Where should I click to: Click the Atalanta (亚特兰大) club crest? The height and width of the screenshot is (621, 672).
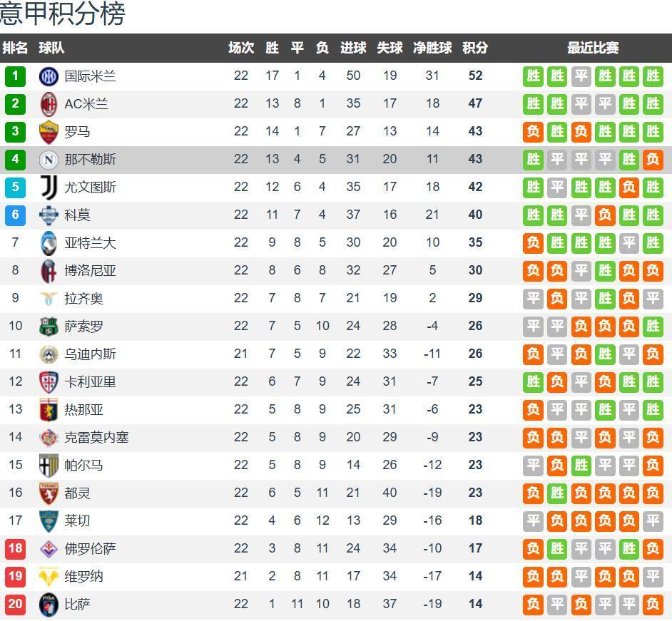tap(49, 243)
